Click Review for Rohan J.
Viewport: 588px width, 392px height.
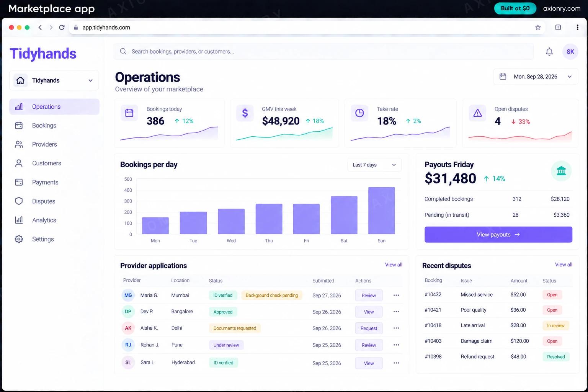coord(369,345)
